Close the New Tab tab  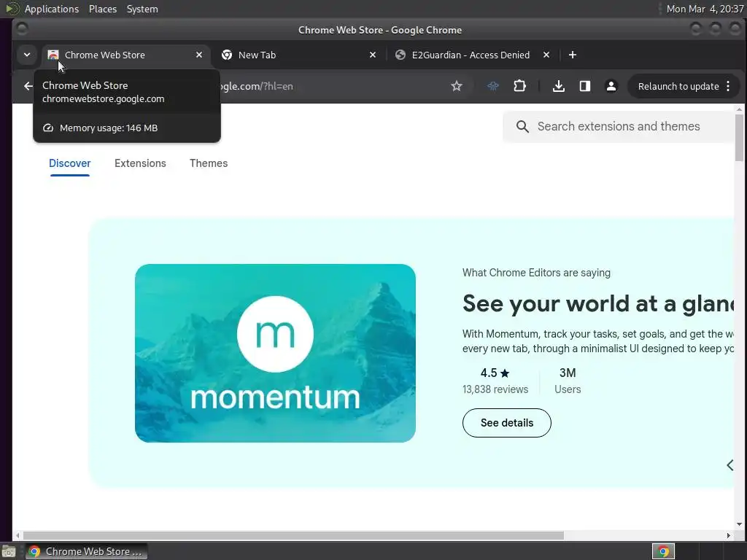(373, 55)
